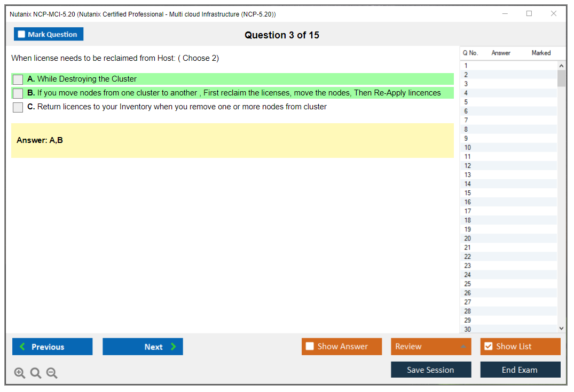Viewport: 574px width, 392px height.
Task: Click the Marked column header
Action: click(x=541, y=53)
